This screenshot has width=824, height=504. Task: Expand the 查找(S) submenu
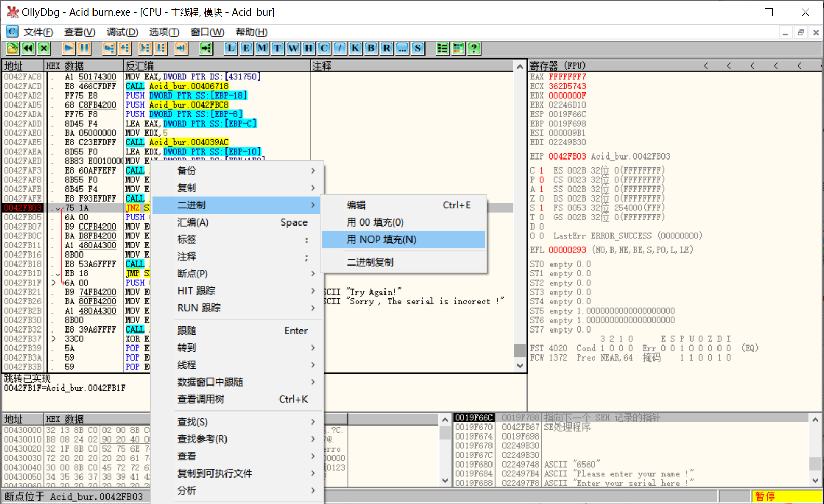click(237, 422)
